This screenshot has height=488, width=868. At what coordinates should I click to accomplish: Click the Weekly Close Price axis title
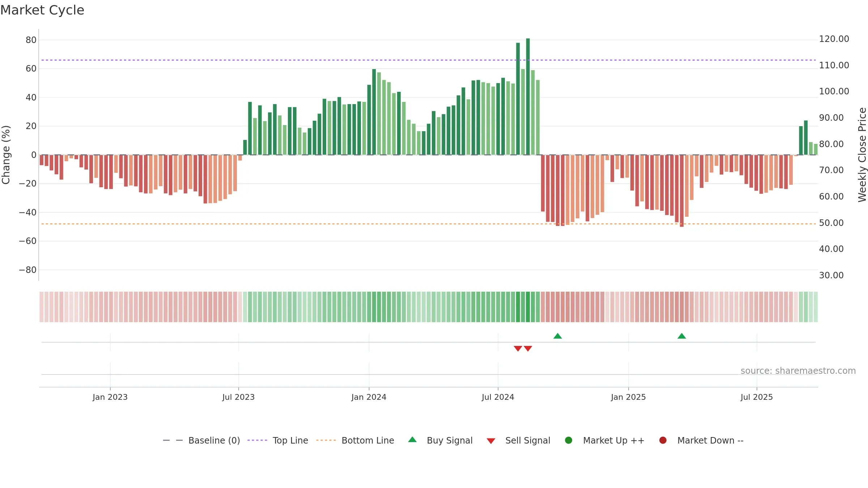pos(862,155)
